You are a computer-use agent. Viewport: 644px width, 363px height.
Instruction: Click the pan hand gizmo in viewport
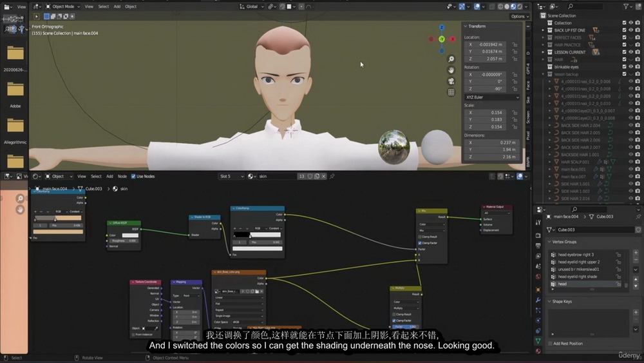click(451, 70)
